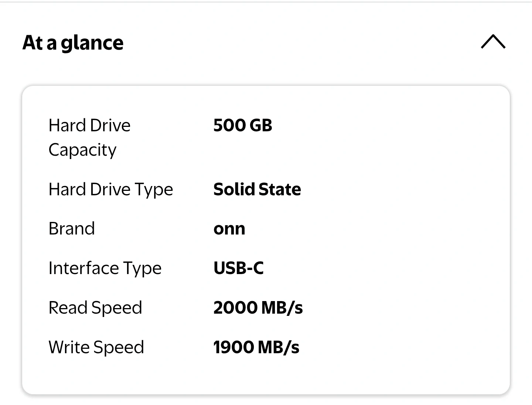
Task: Click the word Drive in Hard Drive Type
Action: tap(110, 189)
